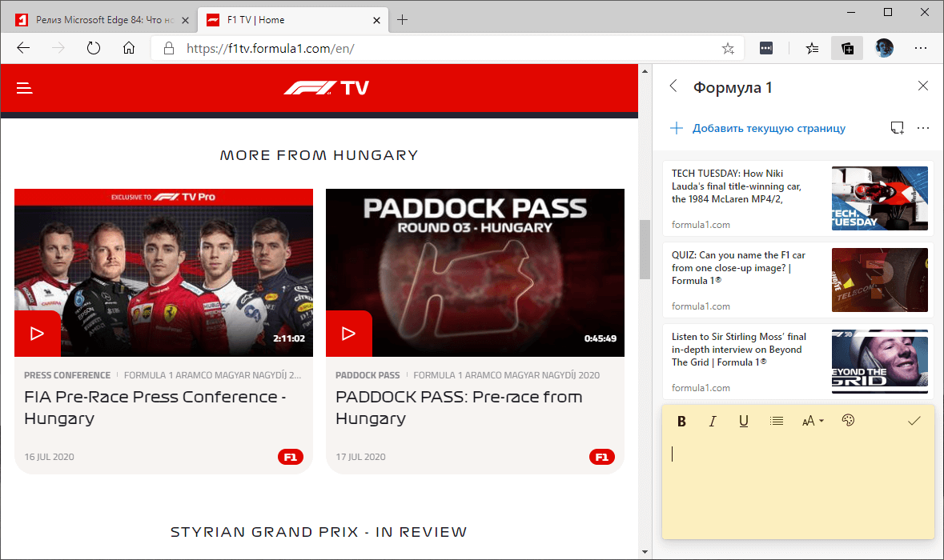Open Sir Stirling Moss interview item
Viewport: 944px width, 560px height.
(x=797, y=362)
